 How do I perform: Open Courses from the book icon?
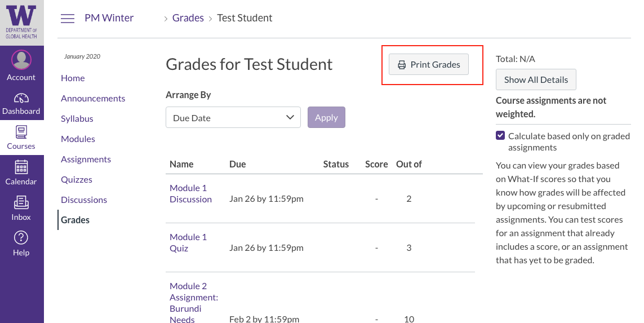[21, 132]
